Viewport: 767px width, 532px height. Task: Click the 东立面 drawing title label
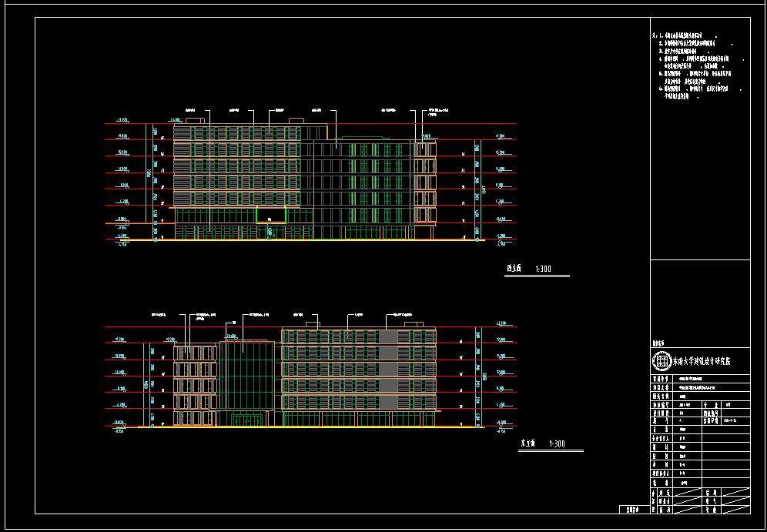(528, 443)
